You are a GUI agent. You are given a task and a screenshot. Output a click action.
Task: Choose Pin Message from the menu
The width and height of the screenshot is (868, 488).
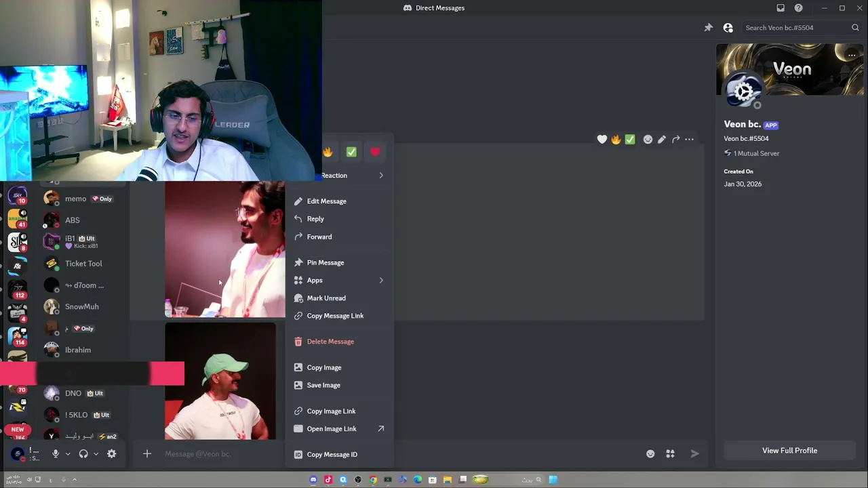coord(339,262)
